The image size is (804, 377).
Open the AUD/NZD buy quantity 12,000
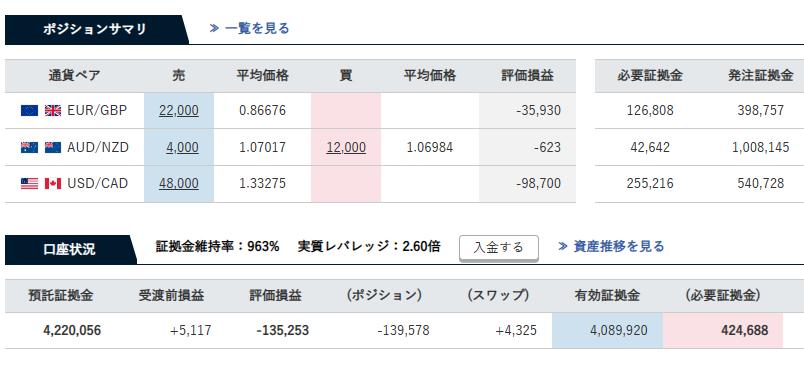[346, 148]
